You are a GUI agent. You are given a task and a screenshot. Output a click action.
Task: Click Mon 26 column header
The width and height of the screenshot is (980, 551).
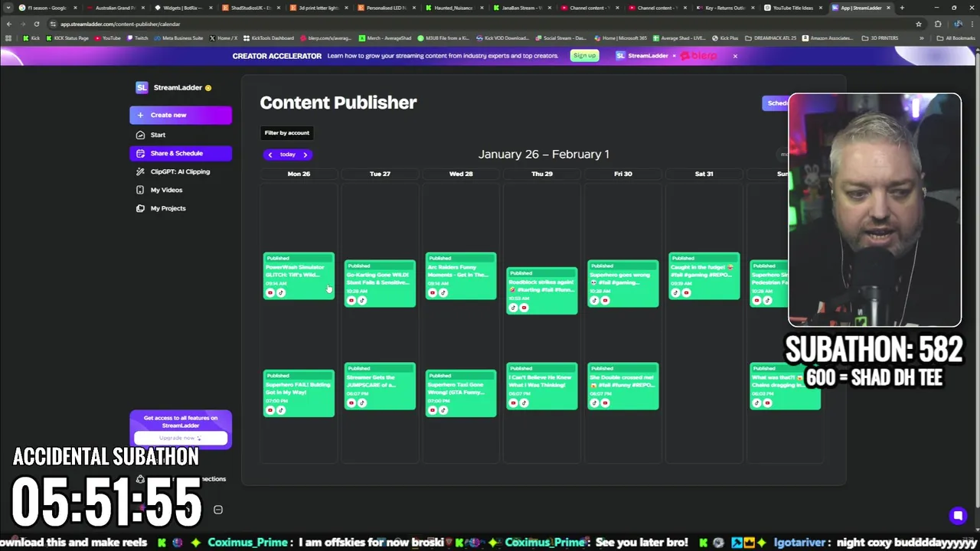pos(299,174)
